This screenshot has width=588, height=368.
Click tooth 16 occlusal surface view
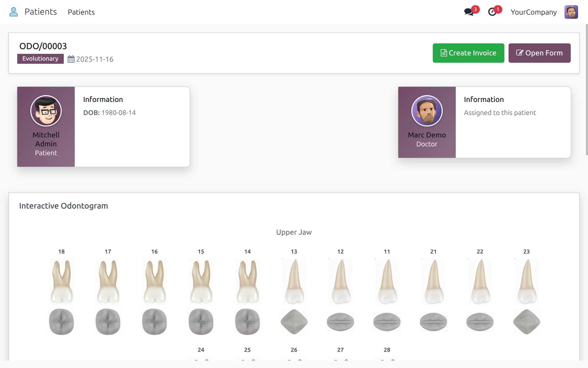(154, 322)
